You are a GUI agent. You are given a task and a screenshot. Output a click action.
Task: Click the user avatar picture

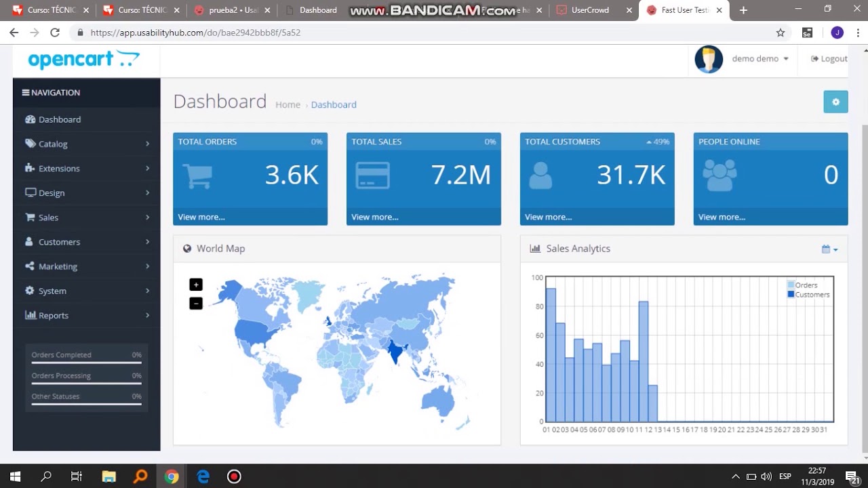[709, 59]
